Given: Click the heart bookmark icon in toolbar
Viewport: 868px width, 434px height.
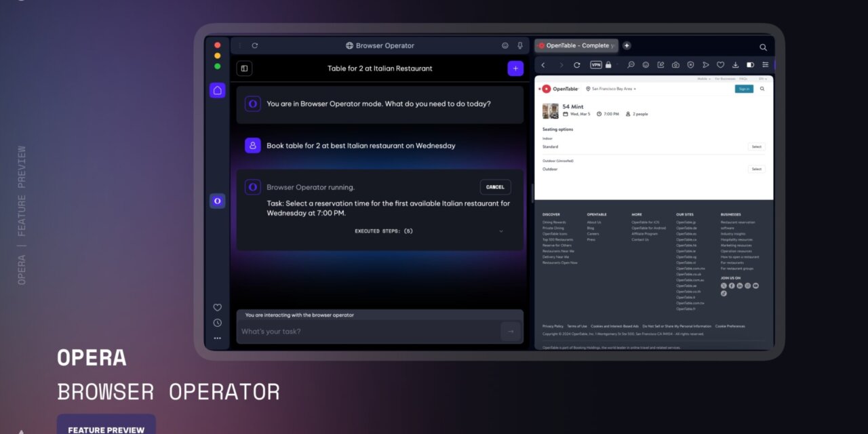Looking at the screenshot, I should (x=720, y=65).
